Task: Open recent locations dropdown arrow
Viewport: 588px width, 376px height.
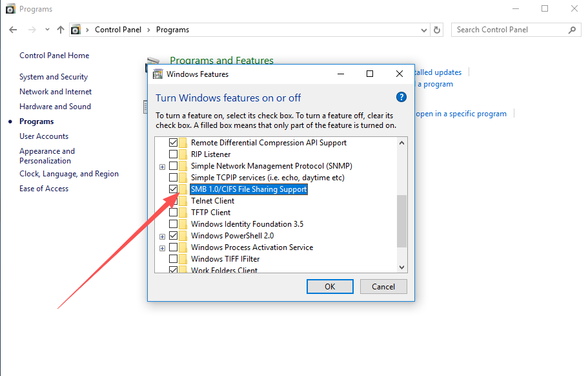Action: tap(47, 30)
